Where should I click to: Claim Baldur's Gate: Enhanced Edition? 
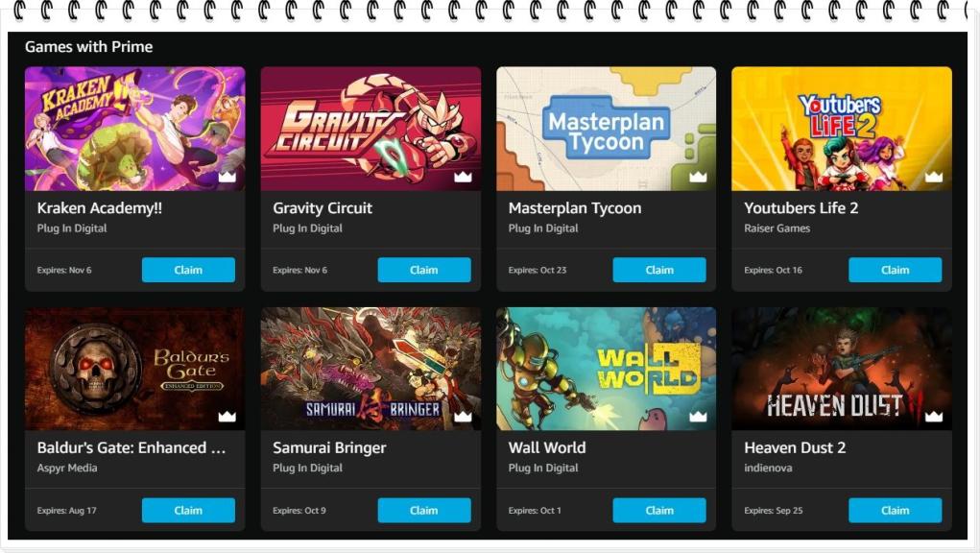[x=188, y=511]
